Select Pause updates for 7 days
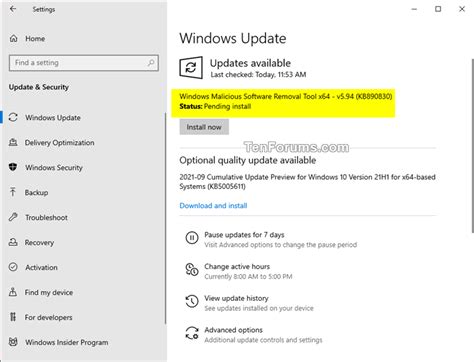 [244, 235]
